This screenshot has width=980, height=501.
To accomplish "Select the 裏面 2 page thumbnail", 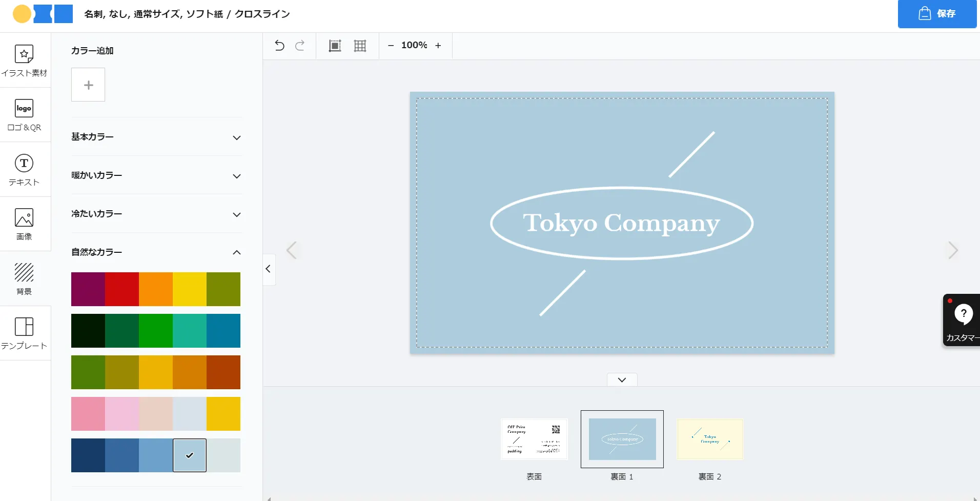I will [710, 439].
